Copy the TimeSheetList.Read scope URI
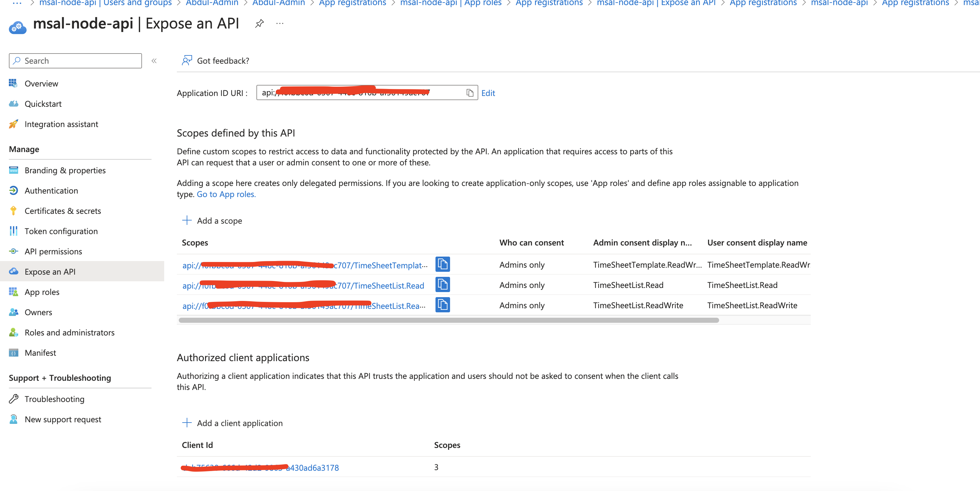This screenshot has width=980, height=491. pos(442,284)
